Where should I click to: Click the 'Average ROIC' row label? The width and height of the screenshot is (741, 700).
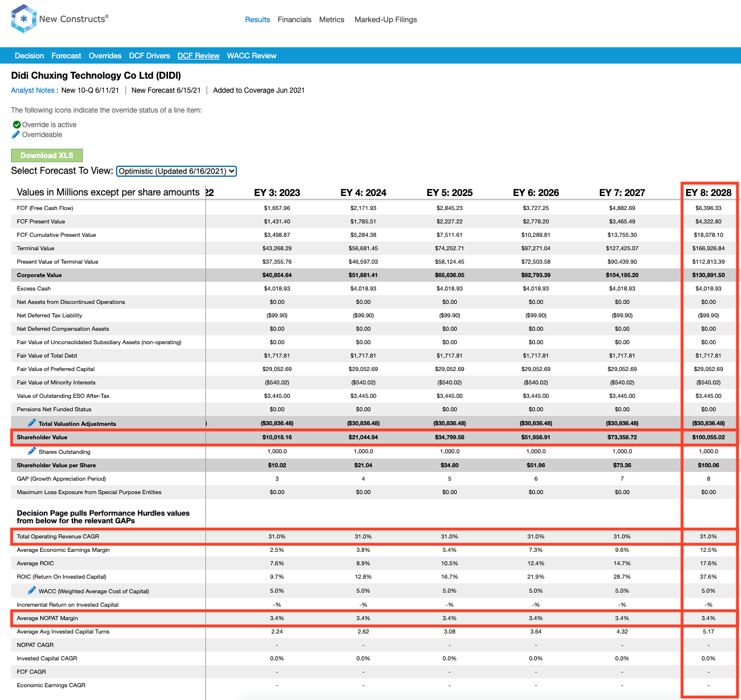pyautogui.click(x=35, y=563)
